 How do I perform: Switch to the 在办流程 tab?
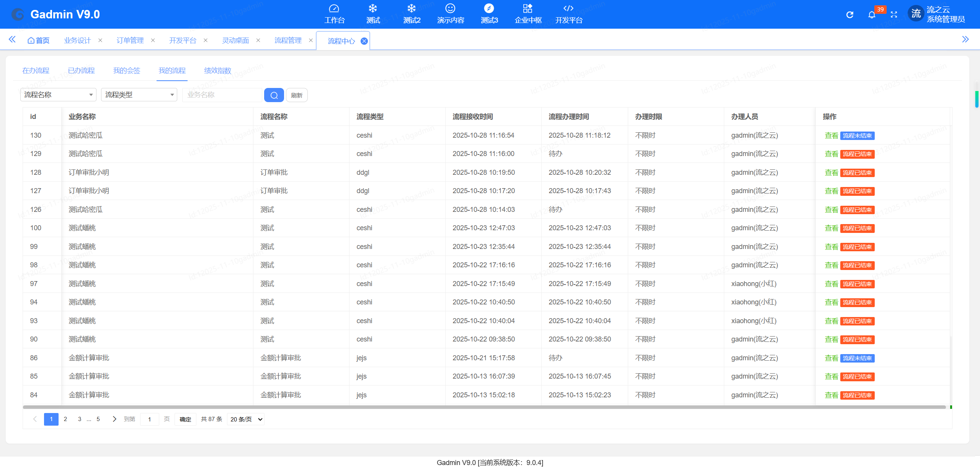pyautogui.click(x=36, y=70)
